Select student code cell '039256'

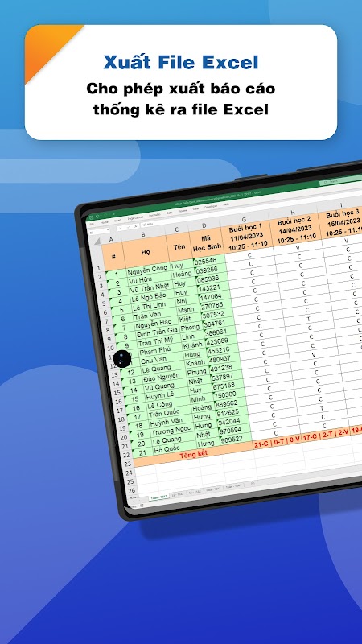[x=208, y=270]
